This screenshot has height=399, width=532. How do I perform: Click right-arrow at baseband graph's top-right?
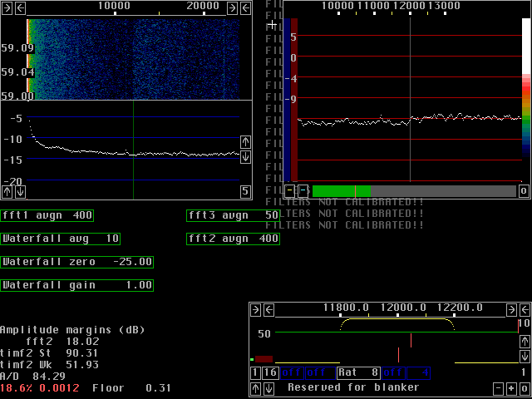511,310
